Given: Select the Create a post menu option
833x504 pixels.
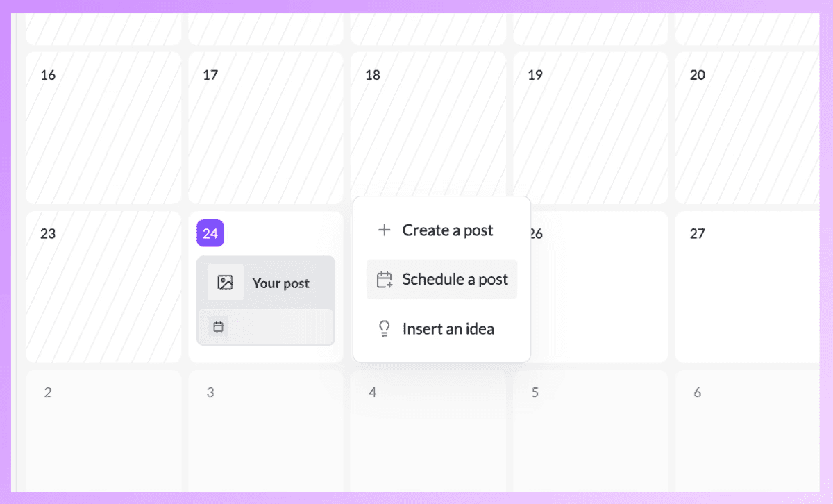Looking at the screenshot, I should coord(448,230).
